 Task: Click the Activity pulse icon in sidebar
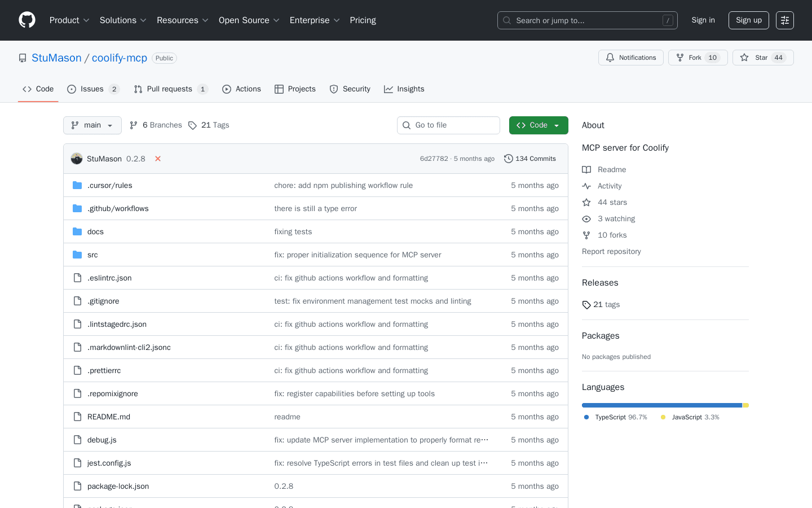coord(586,186)
